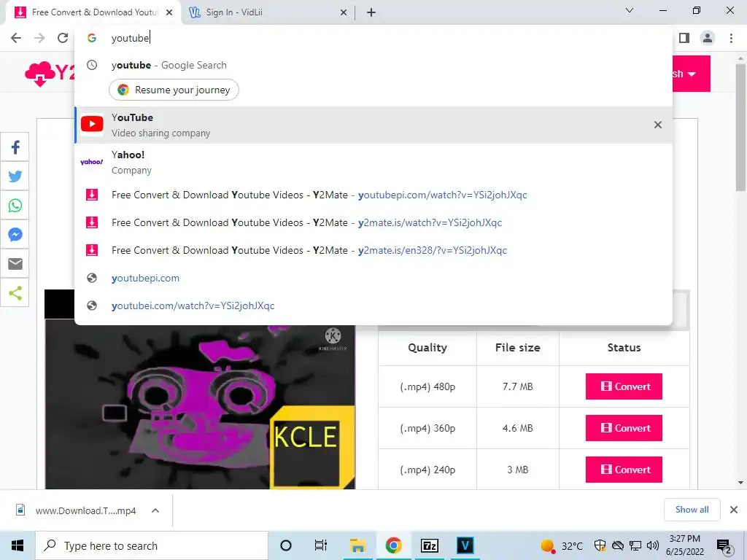The width and height of the screenshot is (747, 560).
Task: Click the browser back arrow
Action: [x=16, y=38]
